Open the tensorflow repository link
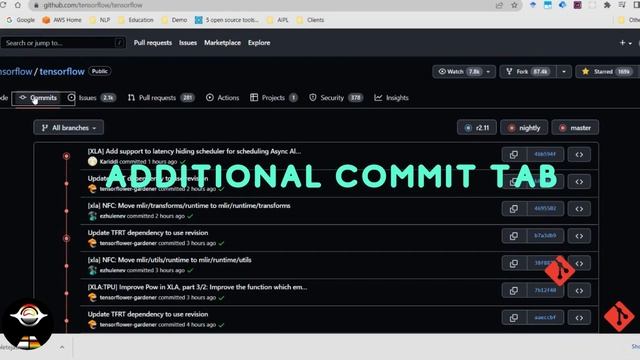Screen dimensions: 640x360 pyautogui.click(x=62, y=71)
